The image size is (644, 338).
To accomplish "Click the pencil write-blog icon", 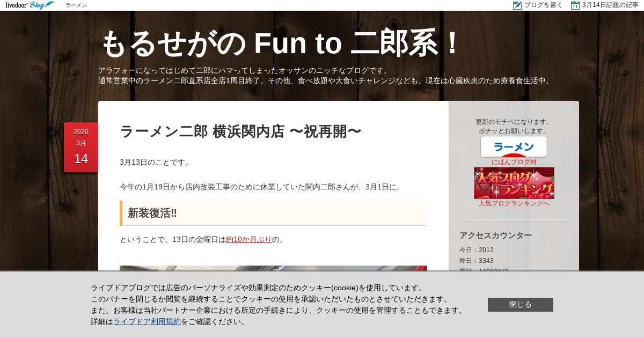I will tap(517, 5).
